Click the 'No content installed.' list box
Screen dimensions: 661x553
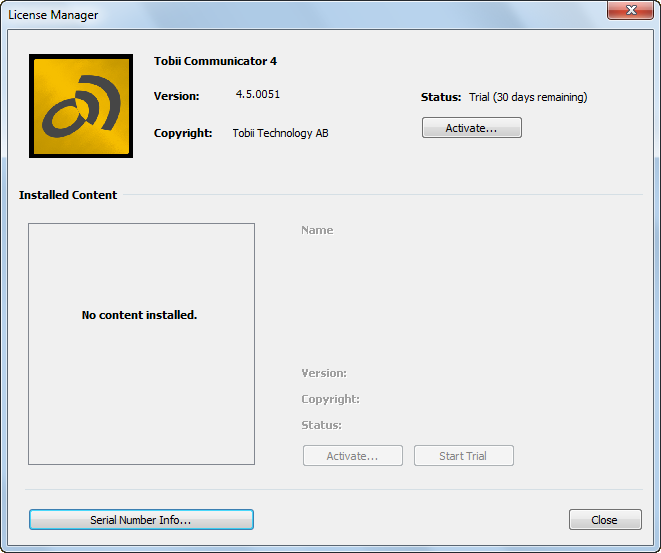tap(141, 344)
